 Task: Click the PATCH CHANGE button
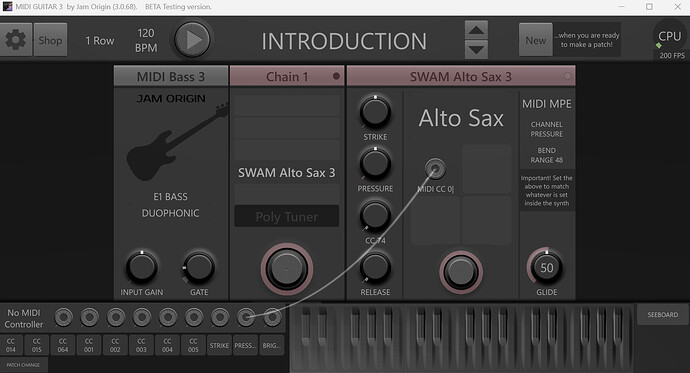coord(23,365)
